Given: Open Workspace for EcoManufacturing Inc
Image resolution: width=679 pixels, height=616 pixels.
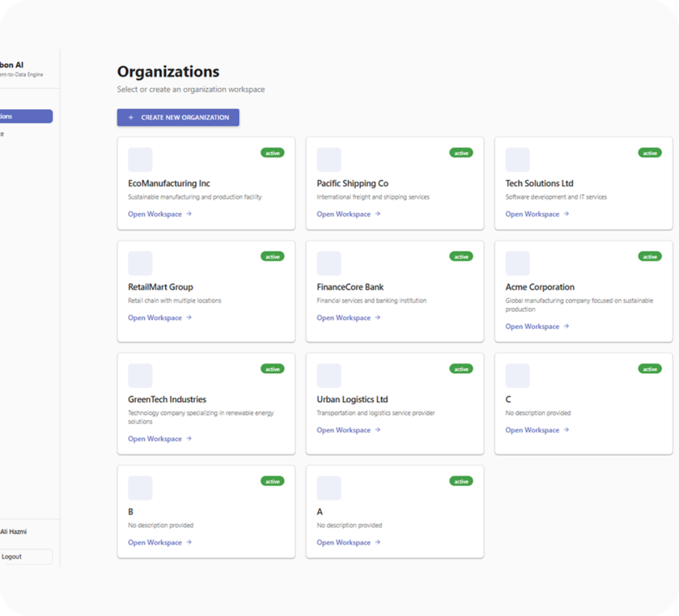Looking at the screenshot, I should [155, 214].
